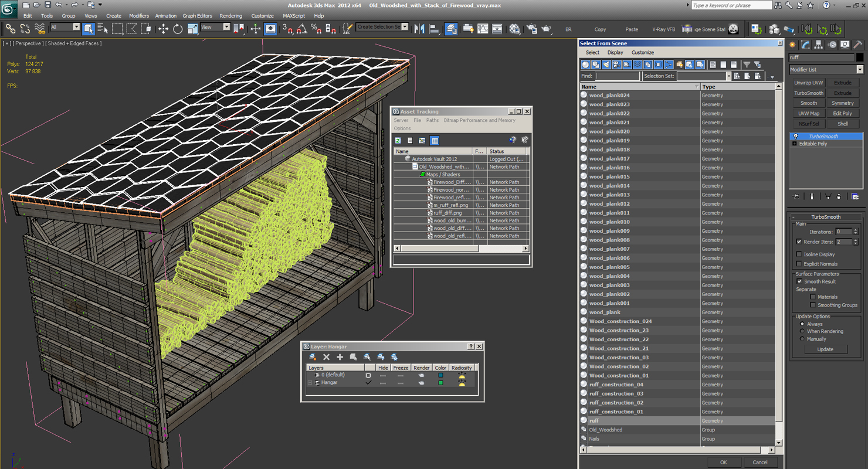Open Select by Name tool
Viewport: 868px width, 469px height.
coord(103,28)
